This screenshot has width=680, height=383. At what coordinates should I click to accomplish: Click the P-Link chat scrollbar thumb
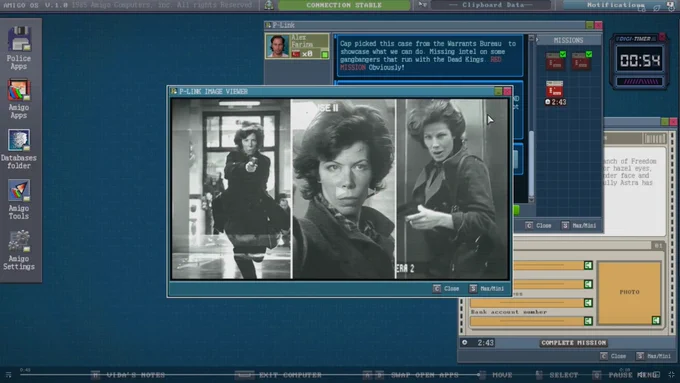click(531, 163)
